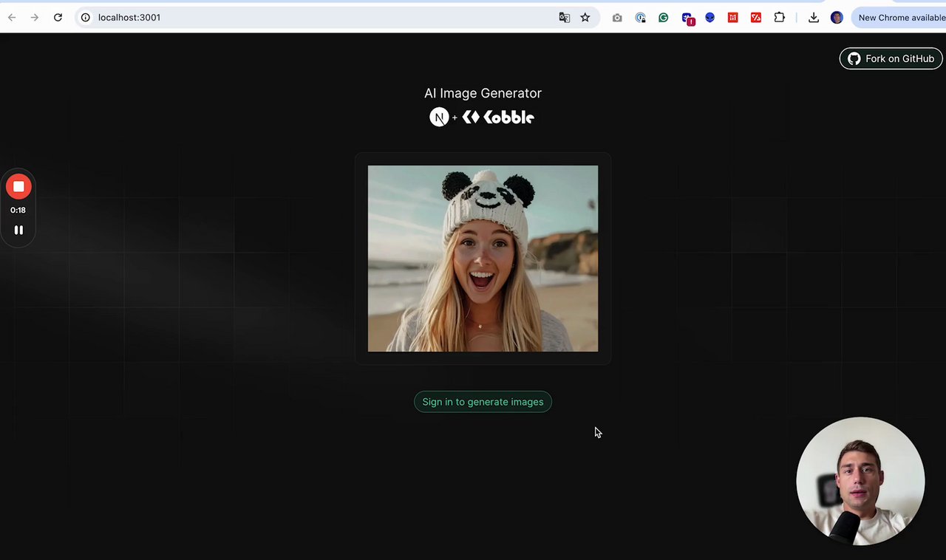Open the Grammarly extension icon
The image size is (946, 560).
[x=664, y=18]
